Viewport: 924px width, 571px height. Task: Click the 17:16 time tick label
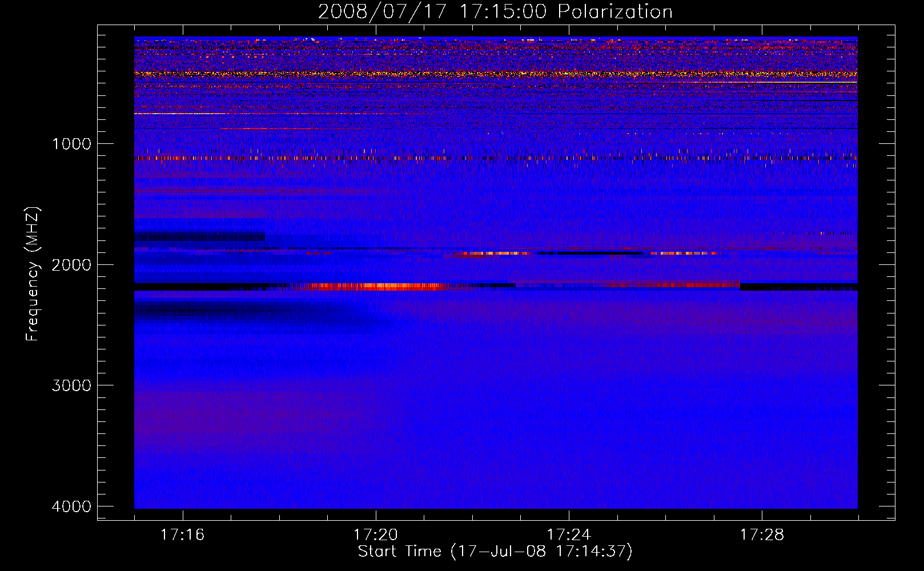[x=182, y=534]
